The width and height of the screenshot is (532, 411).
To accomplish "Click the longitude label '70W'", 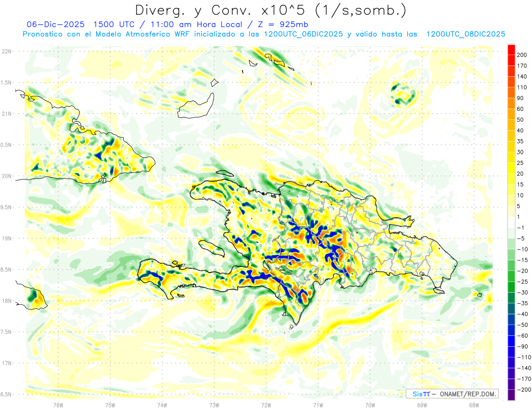I will point(370,405).
